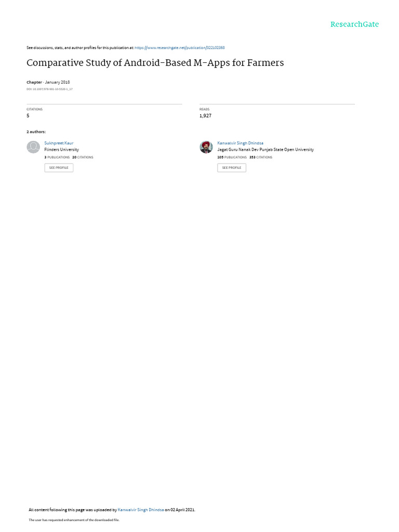Click Jagat Guru Nanak Dev University affiliation
Image resolution: width=399 pixels, height=532 pixels.
pyautogui.click(x=265, y=150)
